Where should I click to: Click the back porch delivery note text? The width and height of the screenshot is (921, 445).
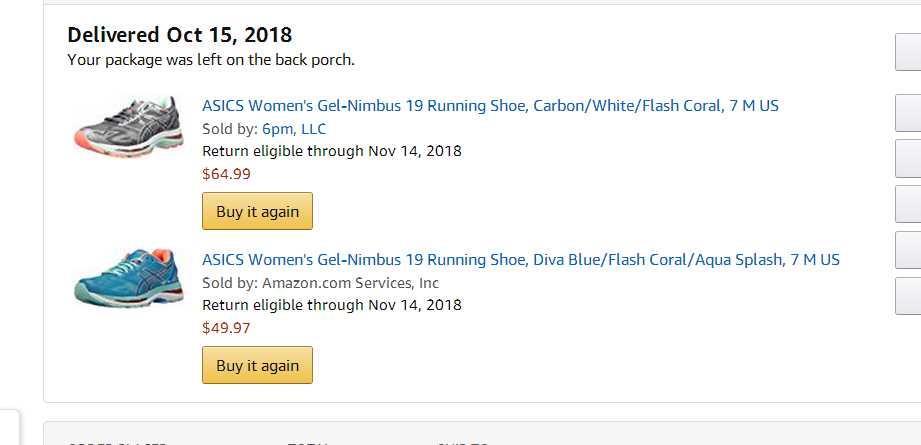211,60
